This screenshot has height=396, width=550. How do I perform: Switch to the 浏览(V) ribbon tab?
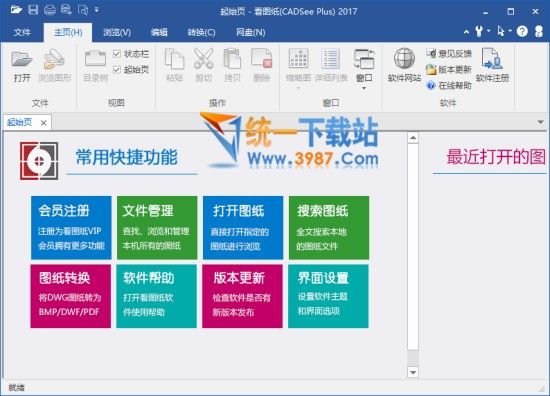[117, 32]
